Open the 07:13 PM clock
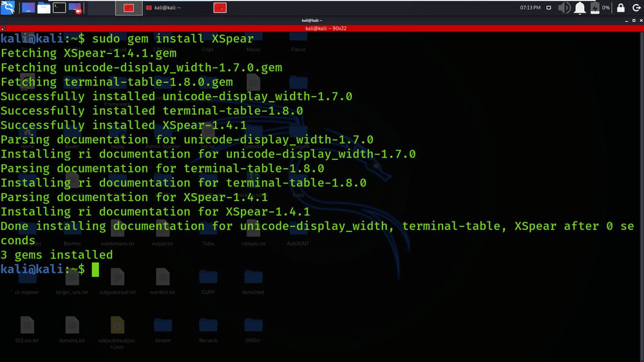644x362 pixels. [530, 8]
